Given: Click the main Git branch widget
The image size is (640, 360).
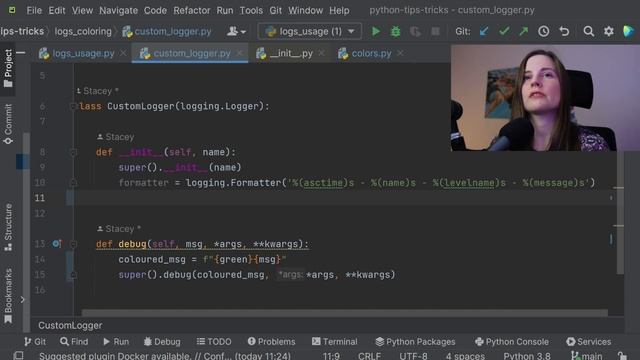Looking at the screenshot, I should tap(587, 356).
